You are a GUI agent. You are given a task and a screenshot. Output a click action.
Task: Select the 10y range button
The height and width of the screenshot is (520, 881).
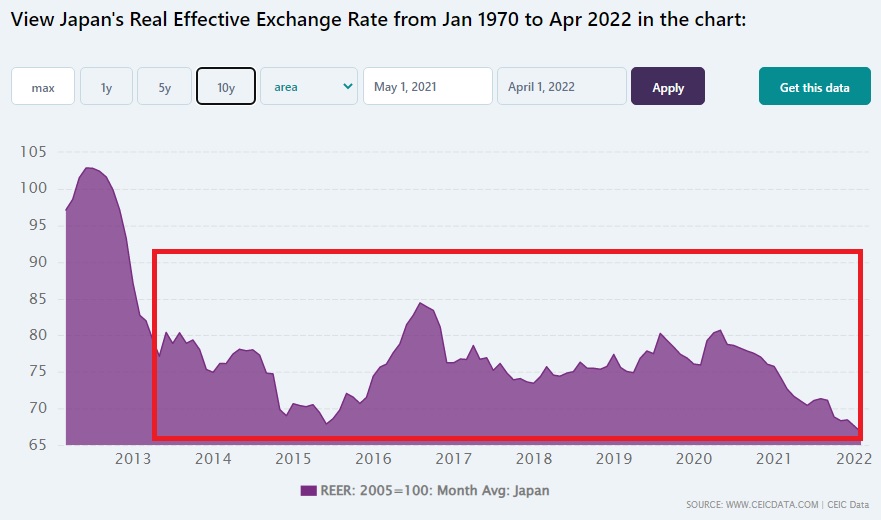tap(226, 87)
